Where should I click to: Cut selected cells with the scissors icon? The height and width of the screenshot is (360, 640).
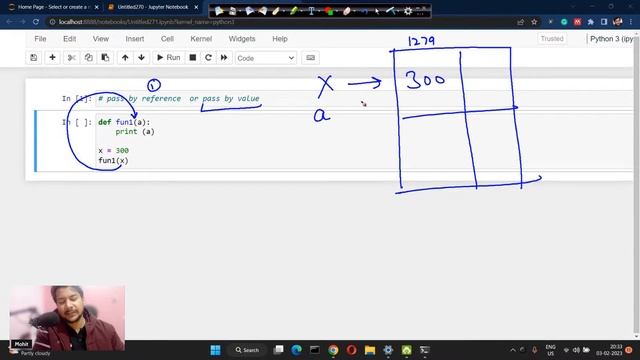(71, 58)
